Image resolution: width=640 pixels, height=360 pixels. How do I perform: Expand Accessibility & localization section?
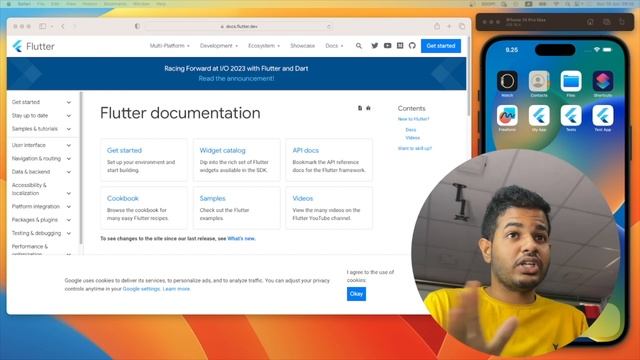point(41,189)
